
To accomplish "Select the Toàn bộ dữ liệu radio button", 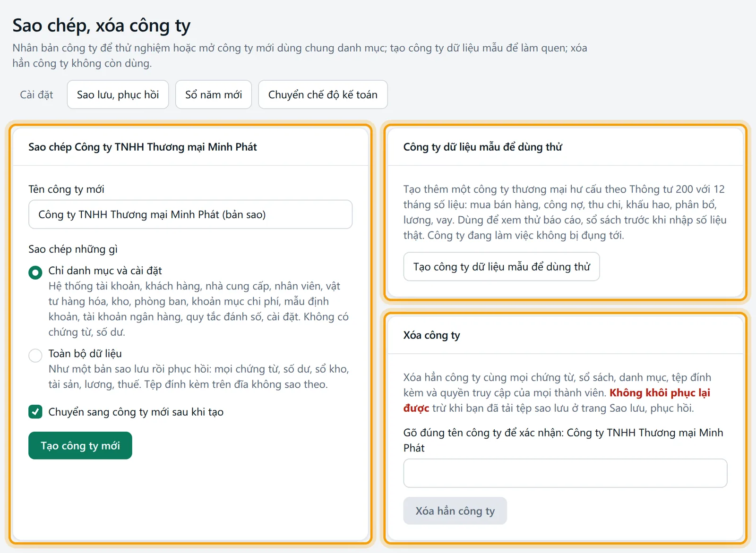I will point(35,356).
